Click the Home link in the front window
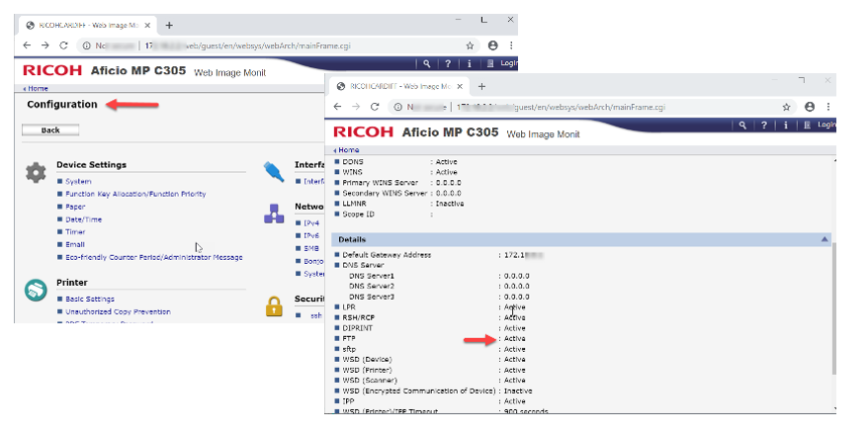This screenshot has width=868, height=434. click(x=348, y=150)
